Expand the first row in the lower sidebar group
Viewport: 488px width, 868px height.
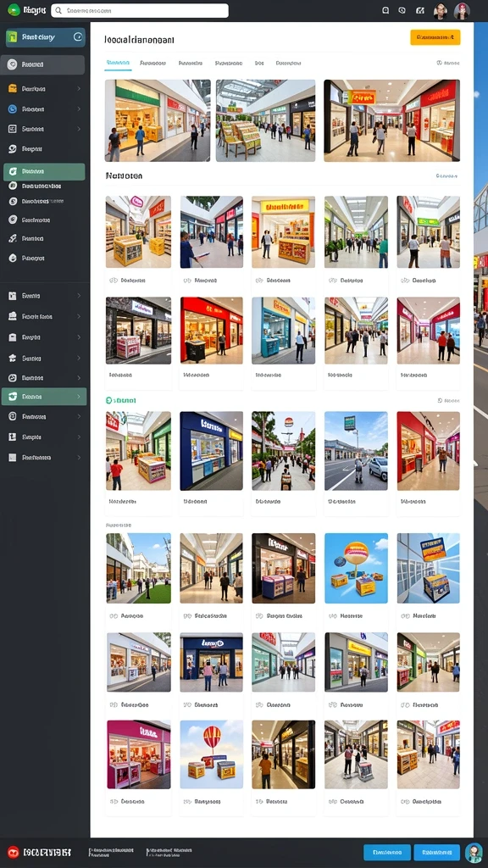click(x=44, y=296)
